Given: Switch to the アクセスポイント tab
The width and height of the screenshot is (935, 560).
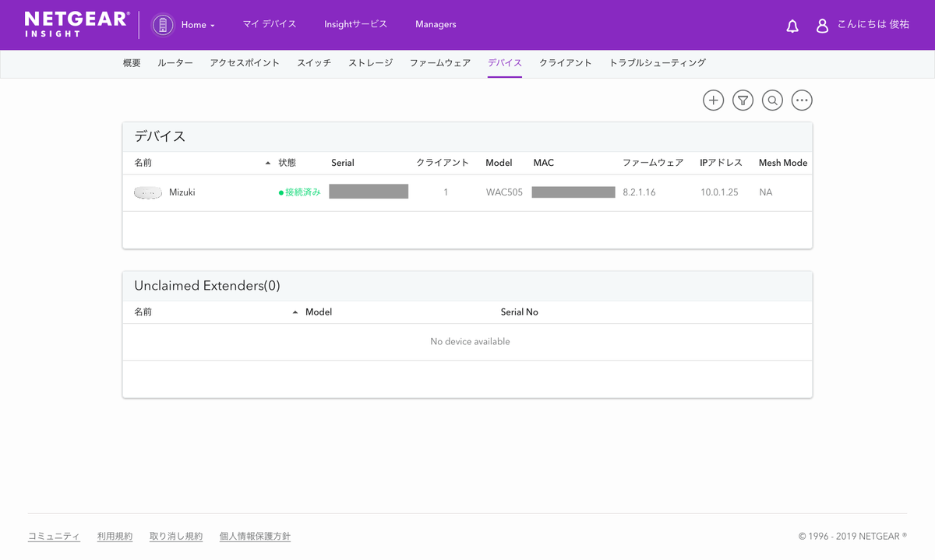Looking at the screenshot, I should coord(245,63).
